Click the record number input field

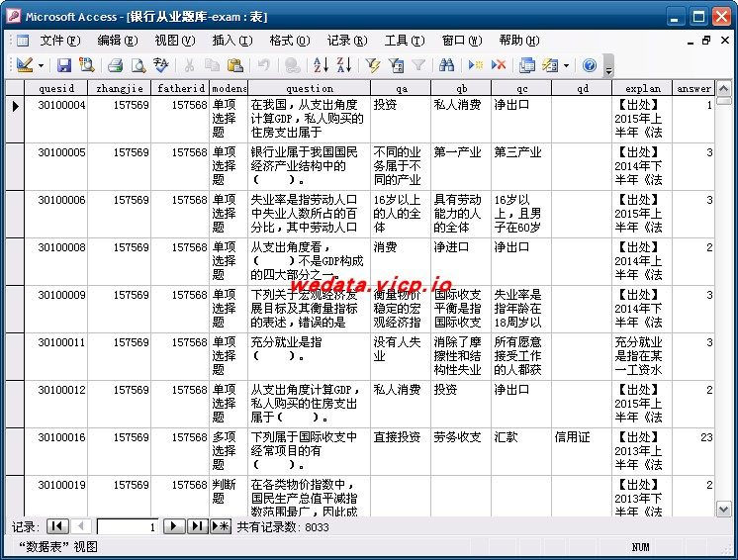(x=127, y=526)
